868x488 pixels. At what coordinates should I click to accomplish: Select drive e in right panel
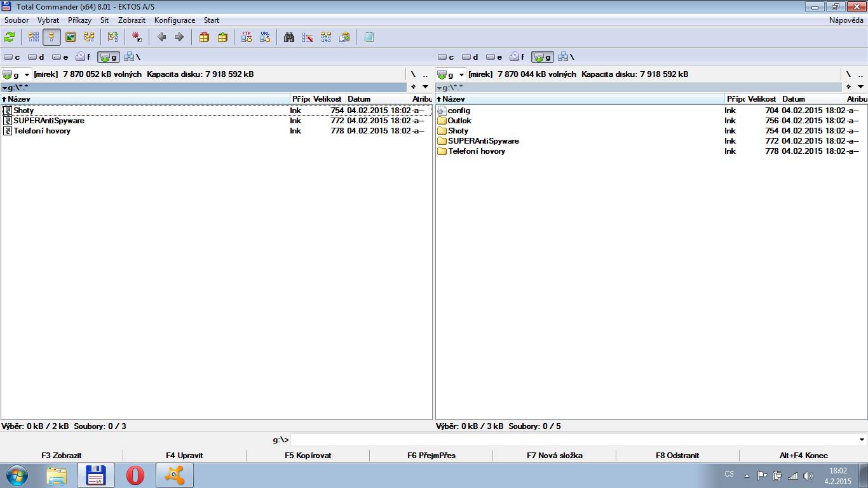point(495,57)
